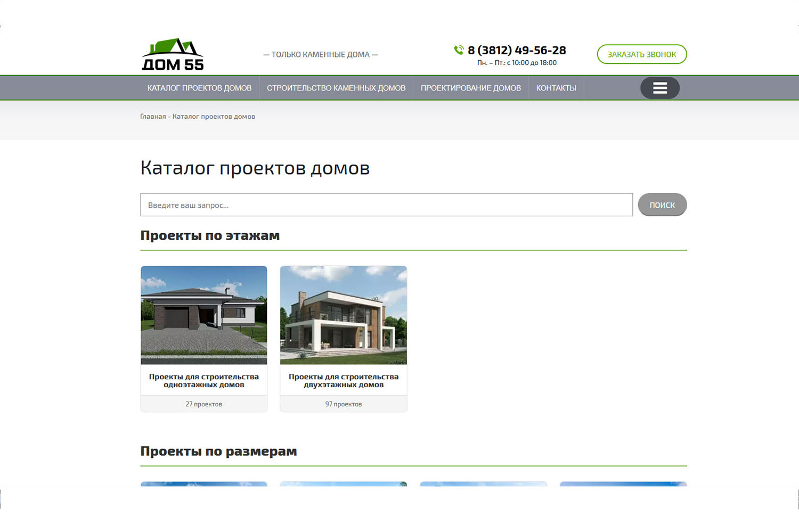Click the Проекты по размерам section heading
The image size is (799, 532).
(218, 451)
